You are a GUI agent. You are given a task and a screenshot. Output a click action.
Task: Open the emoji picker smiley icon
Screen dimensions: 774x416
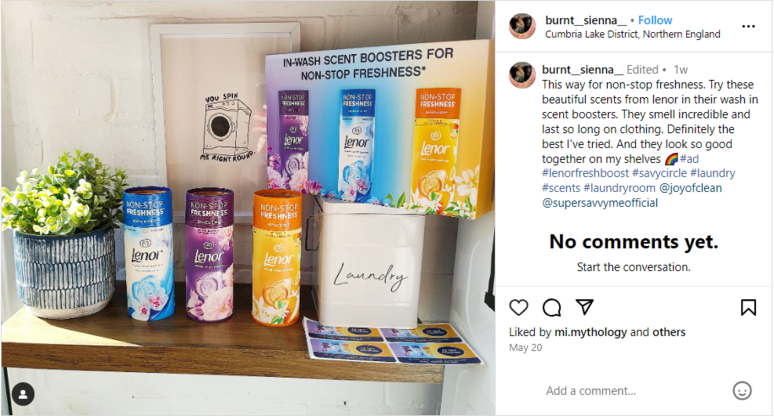(742, 390)
